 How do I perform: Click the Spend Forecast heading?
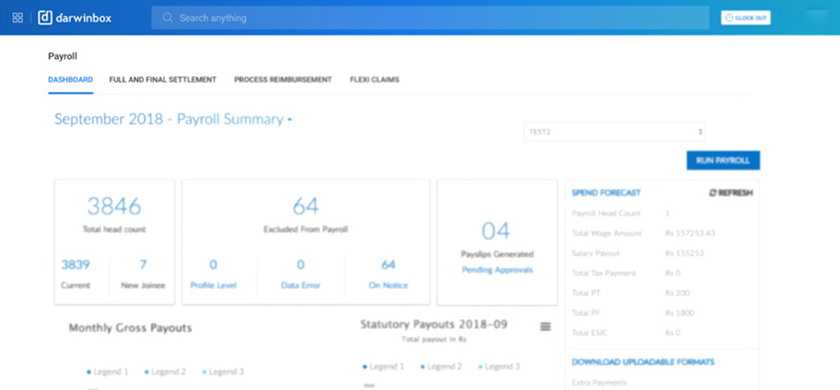click(606, 193)
